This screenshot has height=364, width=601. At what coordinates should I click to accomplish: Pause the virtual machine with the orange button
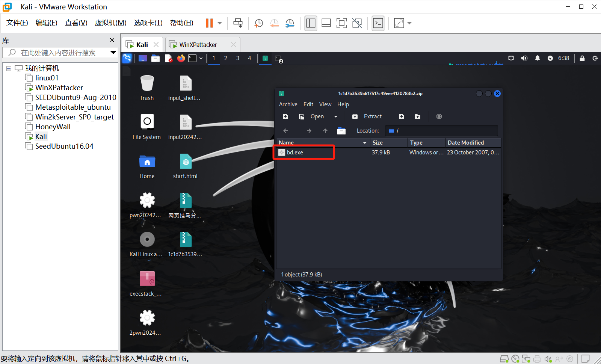point(209,23)
